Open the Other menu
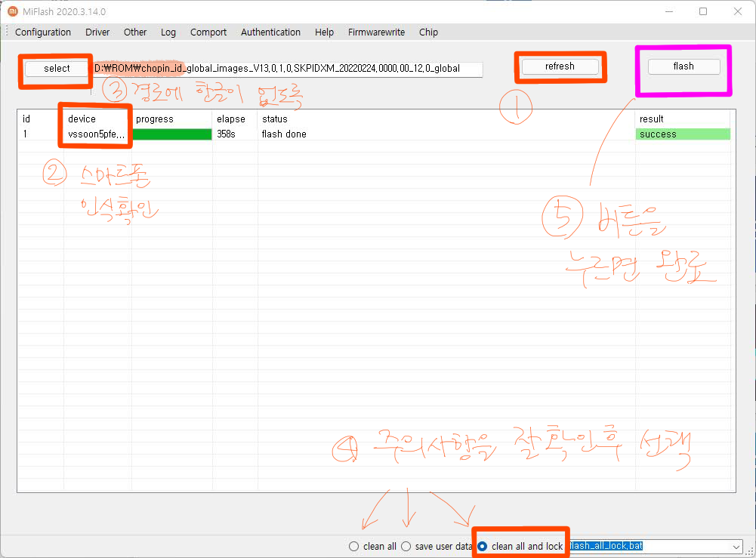 135,32
